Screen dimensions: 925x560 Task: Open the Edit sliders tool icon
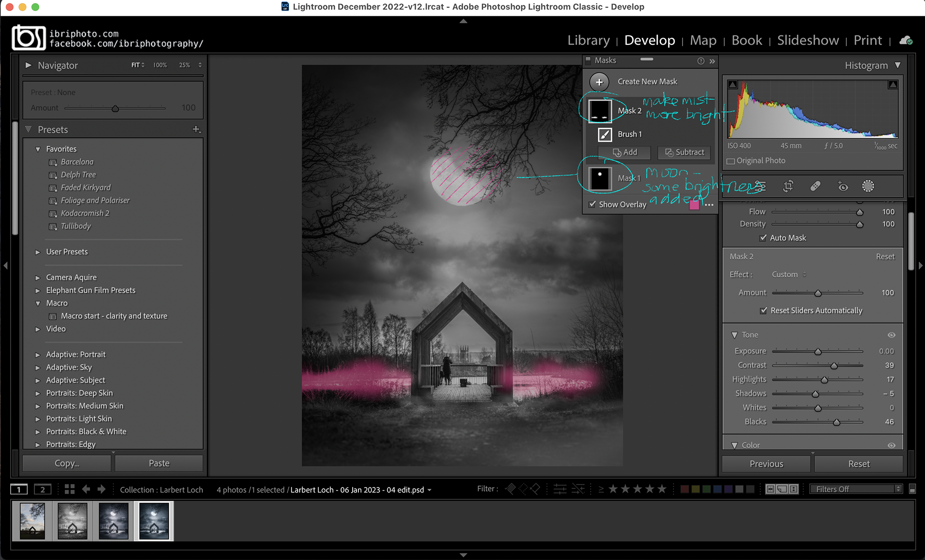[760, 186]
